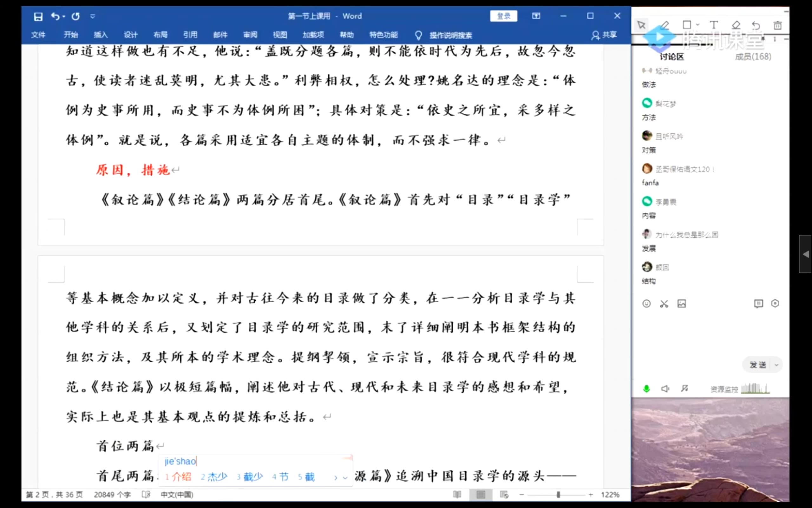Open the 加载项 ribbon tab
The image size is (812, 508).
313,35
